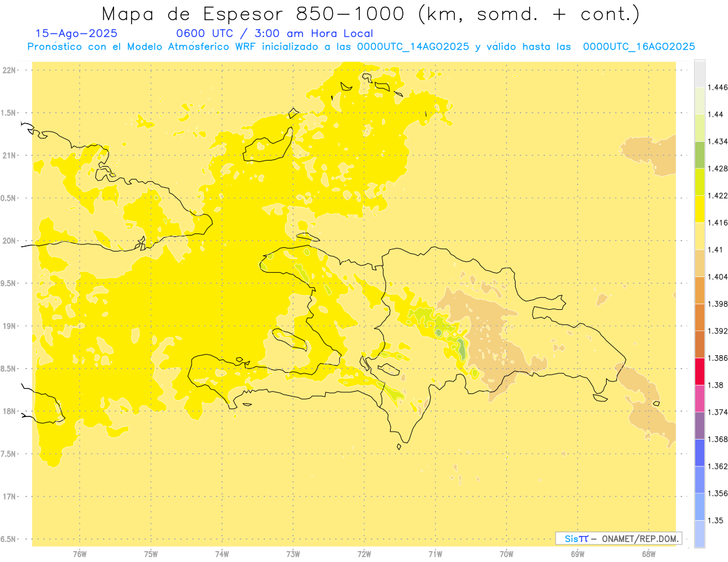Pick the tan legend swatch above 1.404
This screenshot has width=728, height=562.
pos(699,263)
